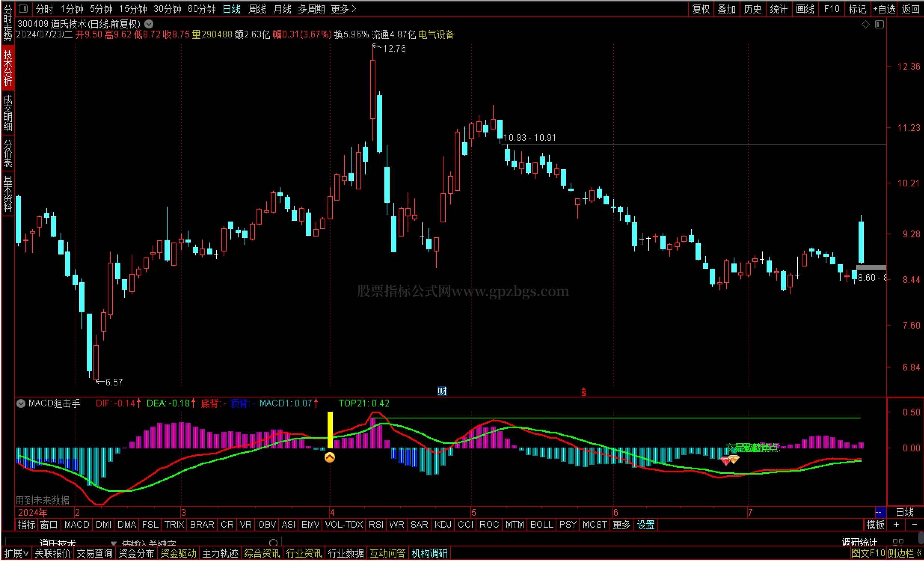Open the 模板 template menu
This screenshot has height=561, width=924.
[876, 525]
